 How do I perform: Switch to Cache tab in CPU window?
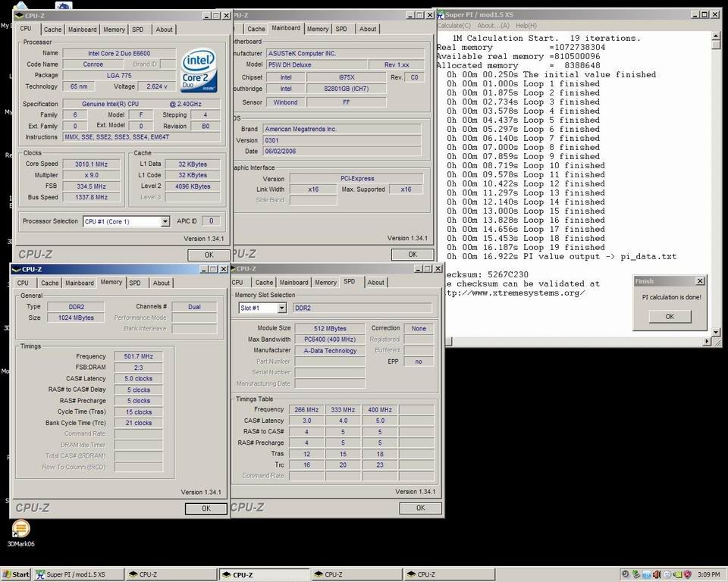pos(52,30)
